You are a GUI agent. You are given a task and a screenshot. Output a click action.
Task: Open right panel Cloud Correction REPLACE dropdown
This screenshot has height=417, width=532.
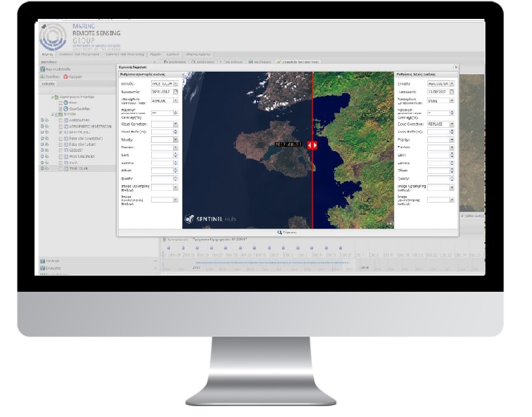point(452,124)
